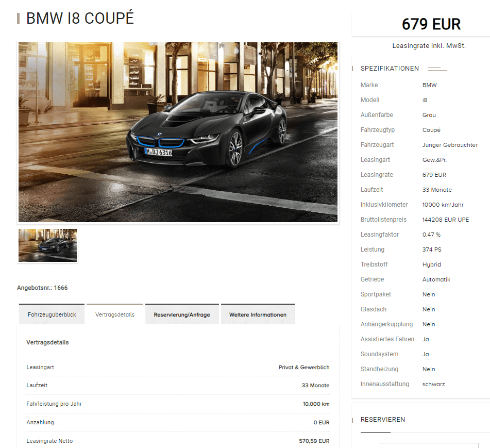Click the 'Fahrzeugart' specification label
This screenshot has height=448, width=490.
coord(377,145)
